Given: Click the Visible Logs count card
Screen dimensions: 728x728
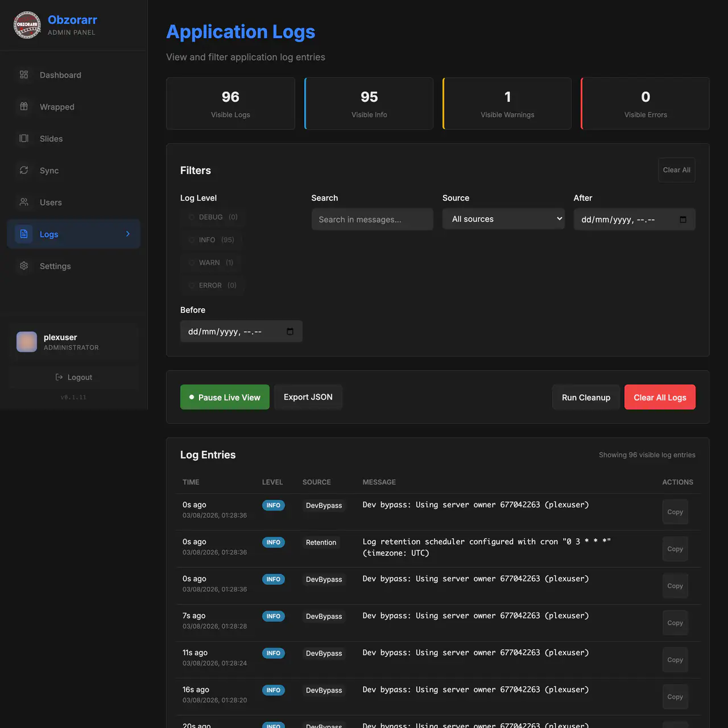Looking at the screenshot, I should click(x=230, y=104).
